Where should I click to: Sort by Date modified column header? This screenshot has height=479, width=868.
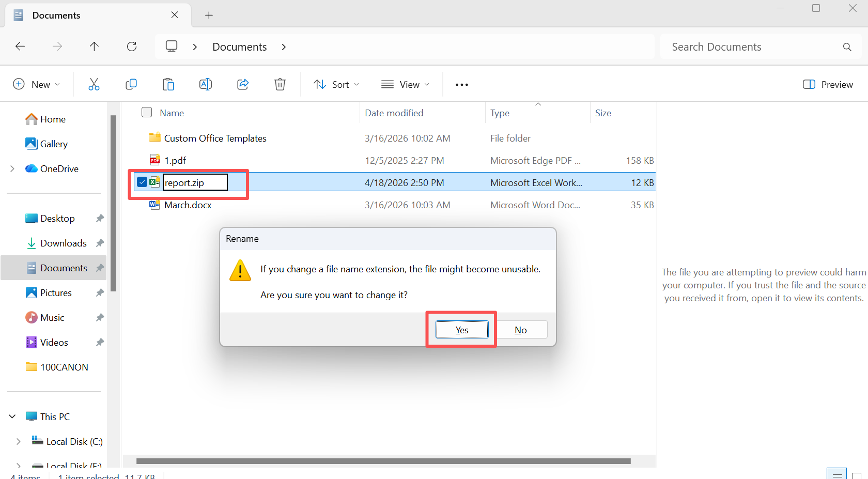pos(394,113)
